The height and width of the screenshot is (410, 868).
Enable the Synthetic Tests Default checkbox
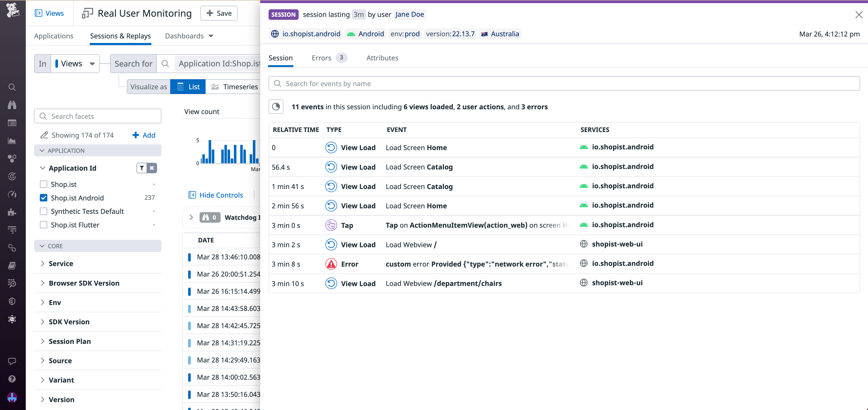tap(44, 211)
